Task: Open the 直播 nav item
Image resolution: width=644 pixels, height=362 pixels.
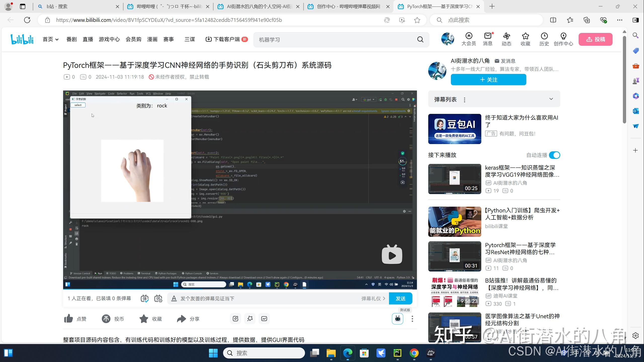Action: [x=88, y=39]
